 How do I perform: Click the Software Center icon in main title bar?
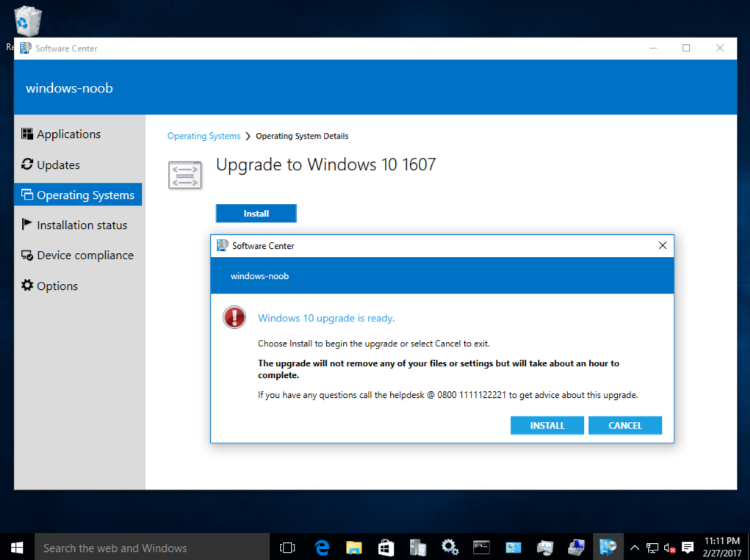[26, 48]
